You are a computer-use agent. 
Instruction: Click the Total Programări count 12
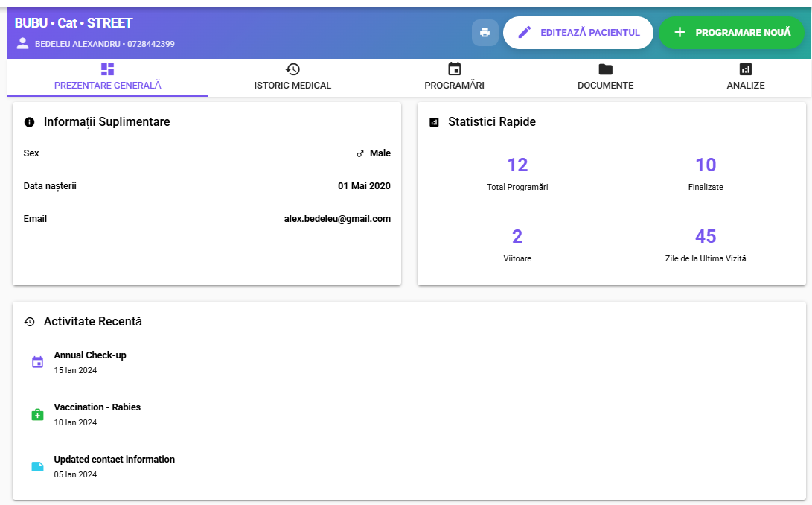tap(517, 165)
